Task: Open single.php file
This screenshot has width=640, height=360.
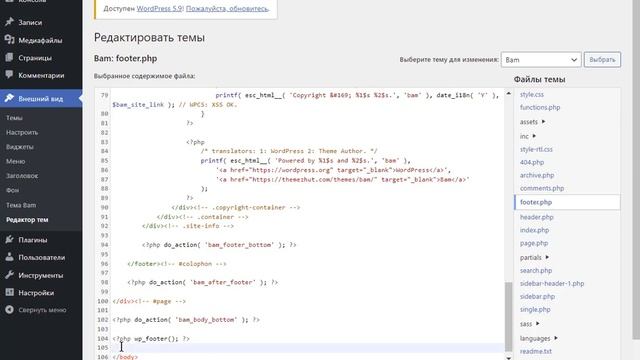Action: click(535, 309)
